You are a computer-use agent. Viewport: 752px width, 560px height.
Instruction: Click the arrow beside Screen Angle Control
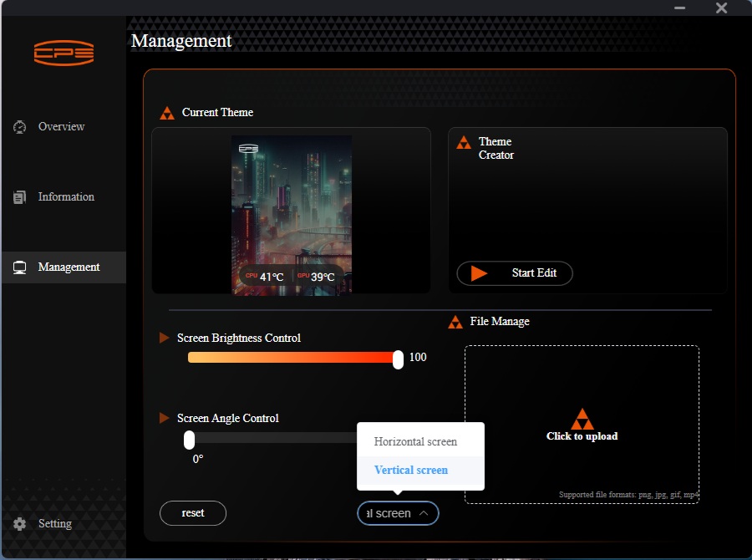(x=164, y=418)
